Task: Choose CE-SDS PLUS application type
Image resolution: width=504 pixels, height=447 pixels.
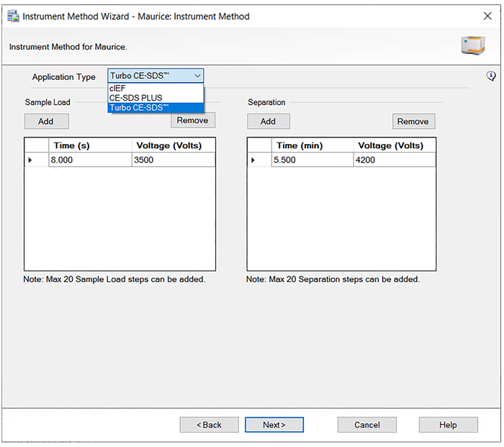Action: click(156, 98)
